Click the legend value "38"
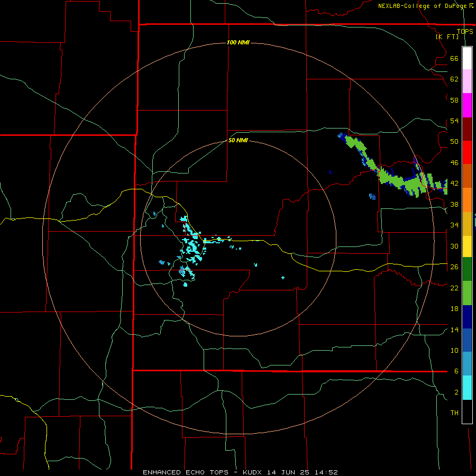 [x=454, y=205]
